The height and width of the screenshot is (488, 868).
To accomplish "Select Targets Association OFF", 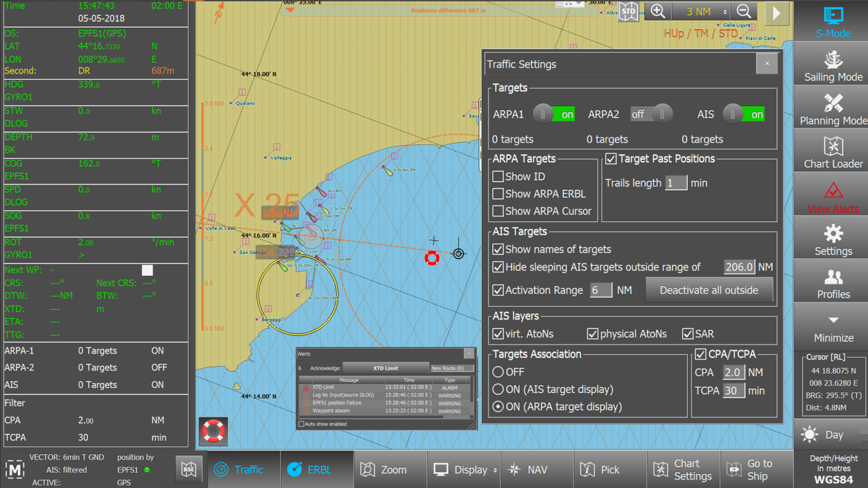I will (x=498, y=372).
